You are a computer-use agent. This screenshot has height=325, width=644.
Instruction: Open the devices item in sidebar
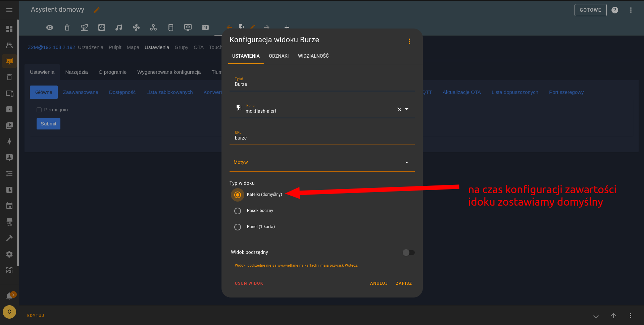tap(9, 93)
